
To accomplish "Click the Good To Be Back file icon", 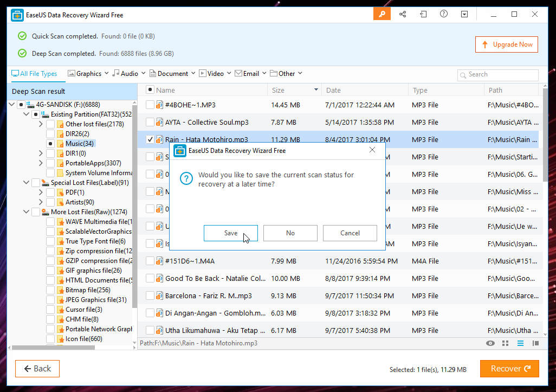I will [159, 279].
